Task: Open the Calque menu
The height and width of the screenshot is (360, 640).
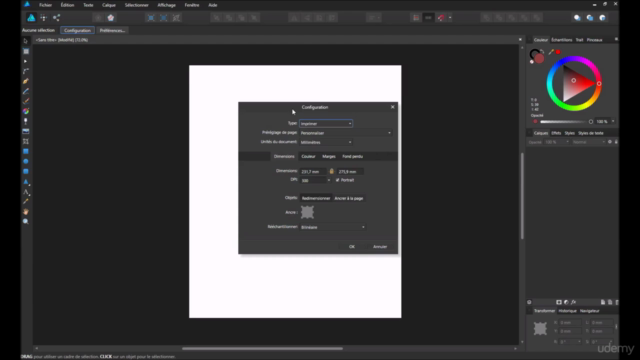Action: [x=109, y=5]
